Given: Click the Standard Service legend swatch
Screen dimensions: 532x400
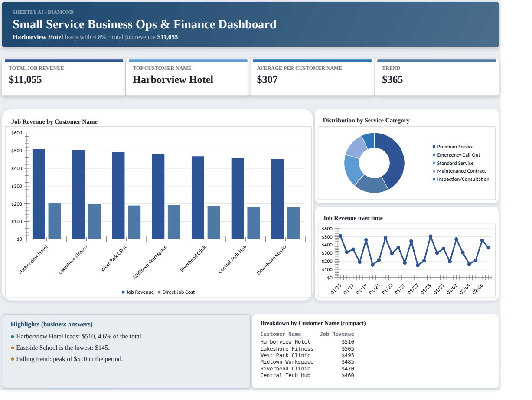Looking at the screenshot, I should (x=434, y=163).
